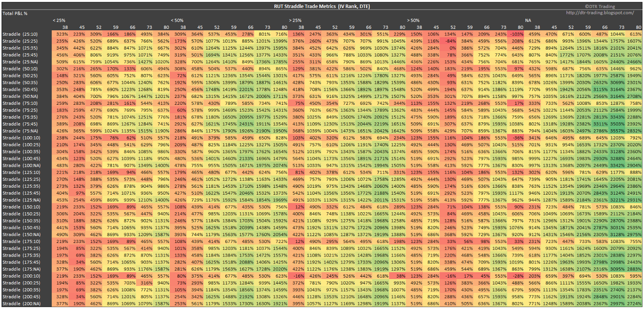Select the Straddle (50:25) row label

click(x=20, y=76)
